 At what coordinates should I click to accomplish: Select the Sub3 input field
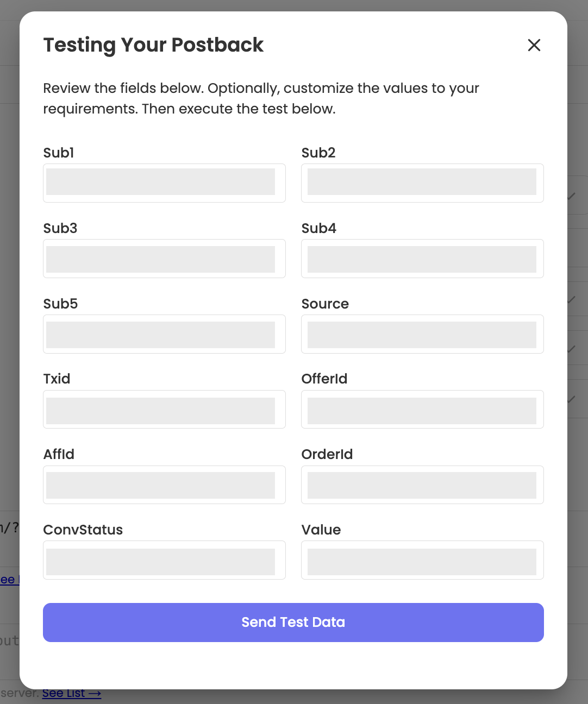(164, 259)
